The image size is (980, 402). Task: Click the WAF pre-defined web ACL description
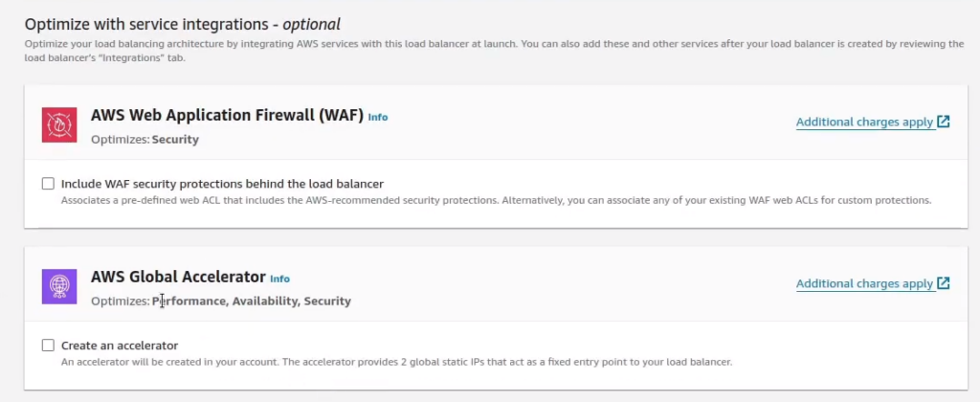[497, 201]
